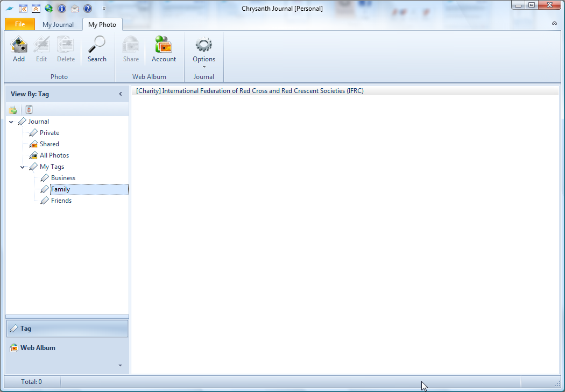Collapse the My Tags tree node
565x392 pixels.
point(23,167)
